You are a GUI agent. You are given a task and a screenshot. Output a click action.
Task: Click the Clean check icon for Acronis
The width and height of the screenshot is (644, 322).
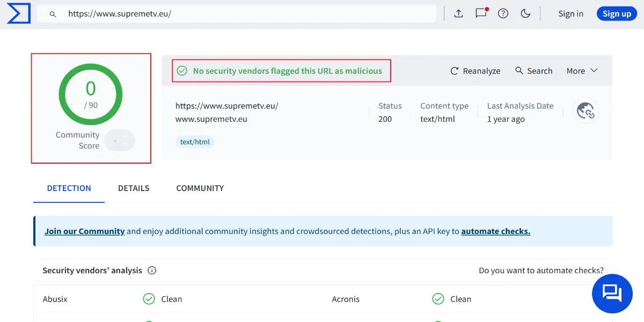point(438,299)
